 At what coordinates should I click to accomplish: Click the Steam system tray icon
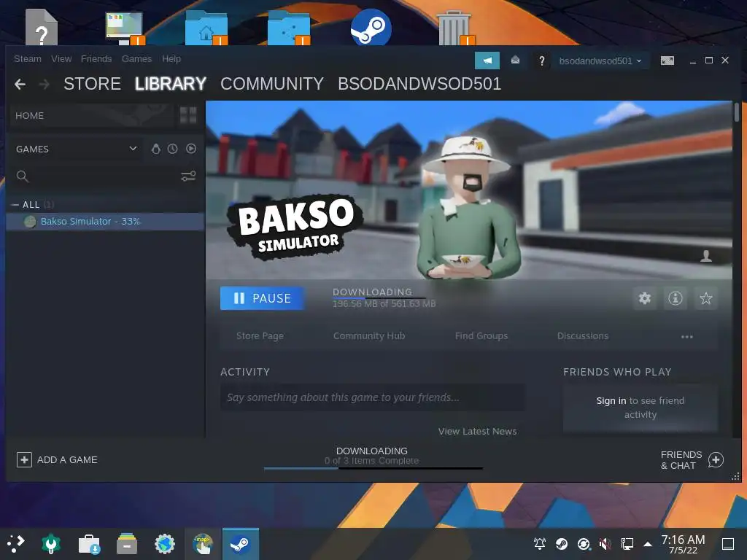point(562,543)
